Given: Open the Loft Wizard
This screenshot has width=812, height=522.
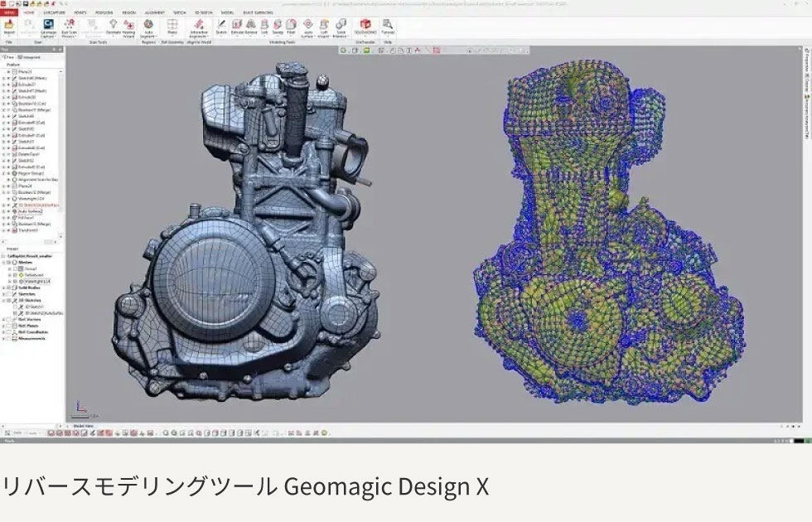Looking at the screenshot, I should click(325, 28).
